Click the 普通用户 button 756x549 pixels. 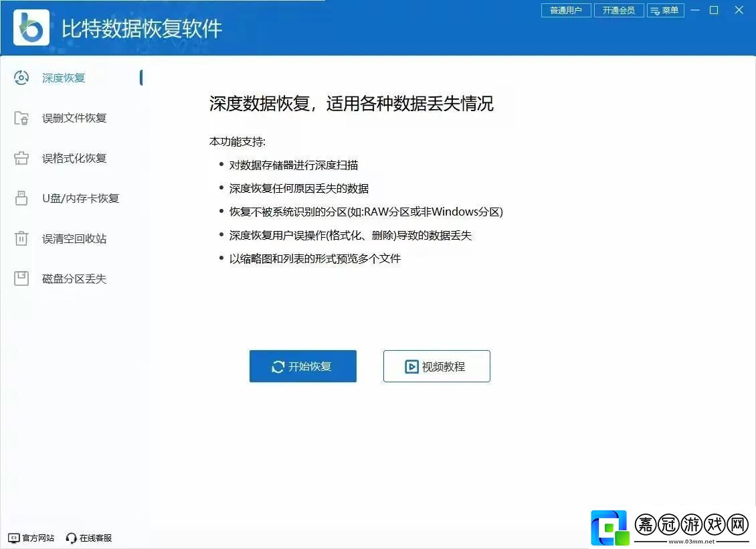coord(566,10)
